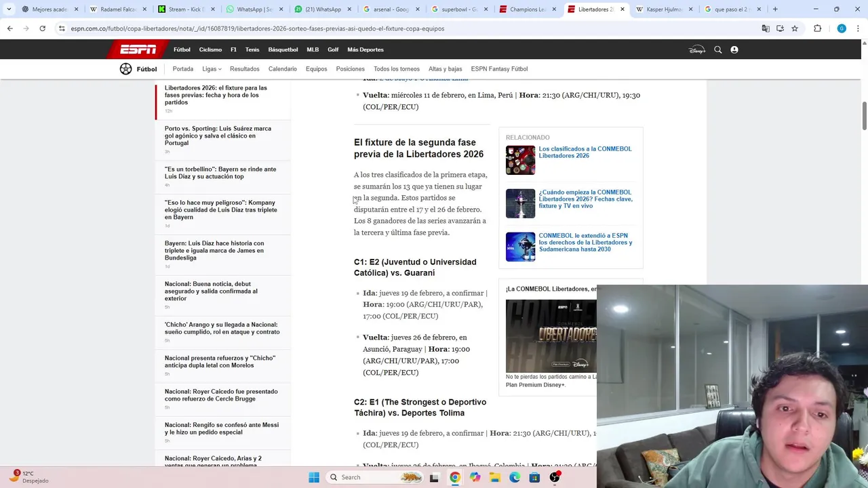Open 'Porto vs. Sporting: Luis Suárez' article
Screen dimensions: 868x488
[218, 136]
